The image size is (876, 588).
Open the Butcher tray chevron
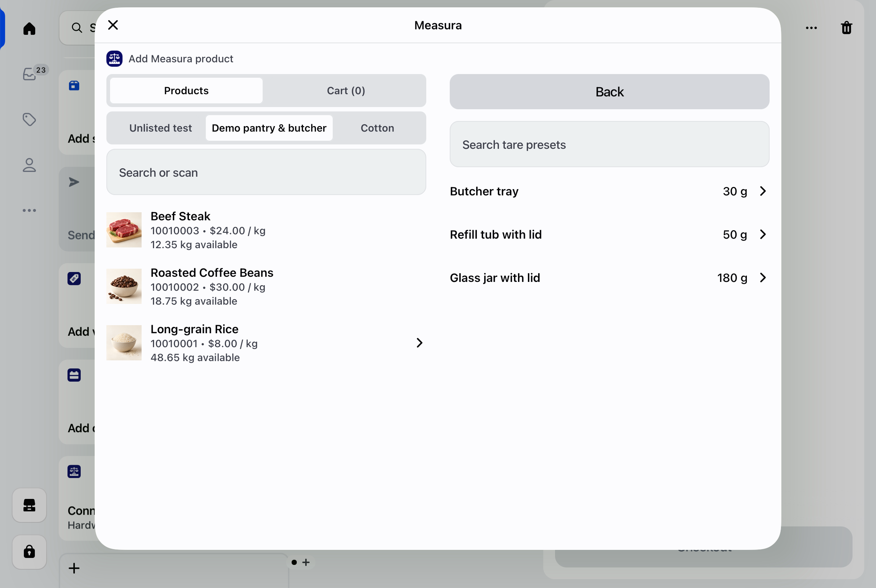pos(763,191)
